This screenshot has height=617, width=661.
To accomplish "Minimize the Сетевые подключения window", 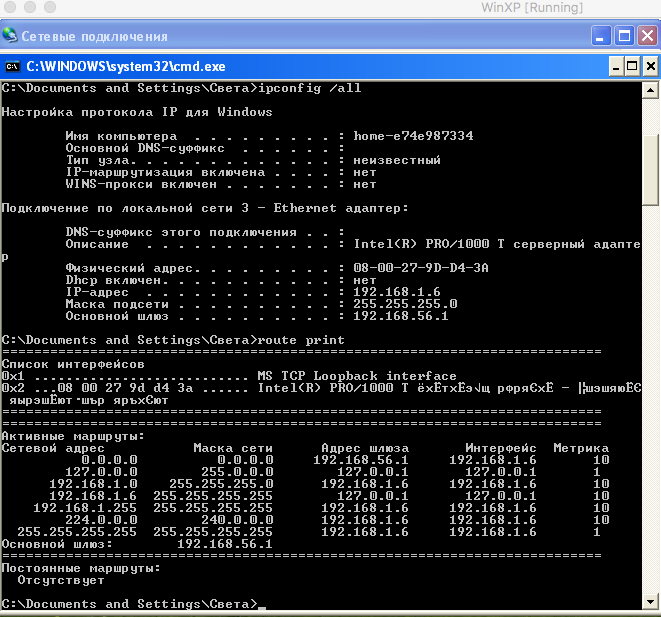I will 600,36.
